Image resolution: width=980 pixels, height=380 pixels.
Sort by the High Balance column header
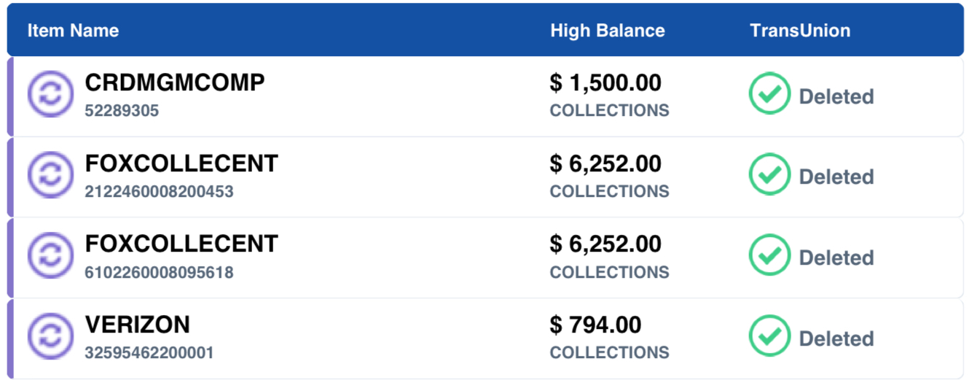tap(607, 31)
